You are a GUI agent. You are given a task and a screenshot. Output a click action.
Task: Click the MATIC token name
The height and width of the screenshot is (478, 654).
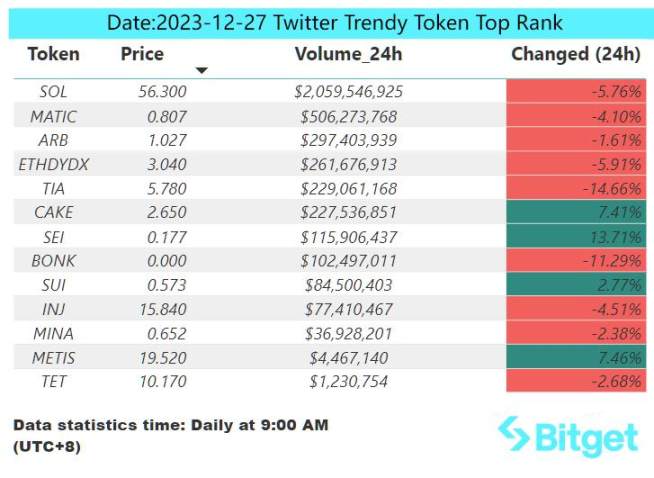coord(53,115)
